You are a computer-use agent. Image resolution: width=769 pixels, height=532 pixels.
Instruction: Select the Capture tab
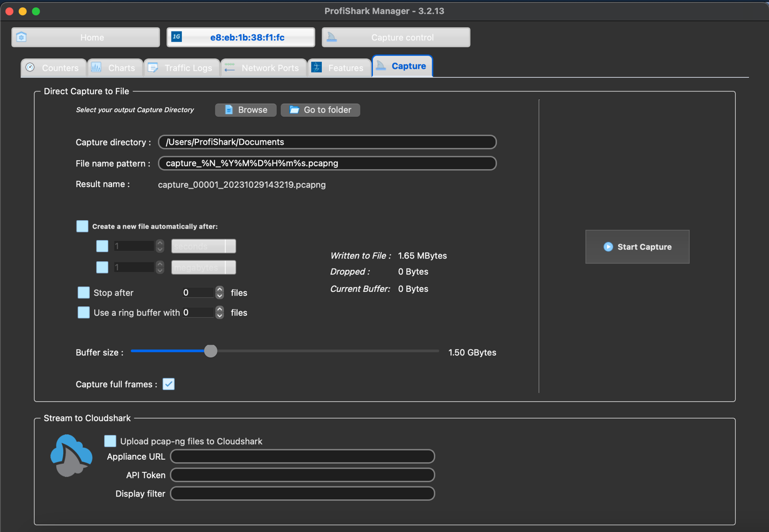pyautogui.click(x=402, y=66)
